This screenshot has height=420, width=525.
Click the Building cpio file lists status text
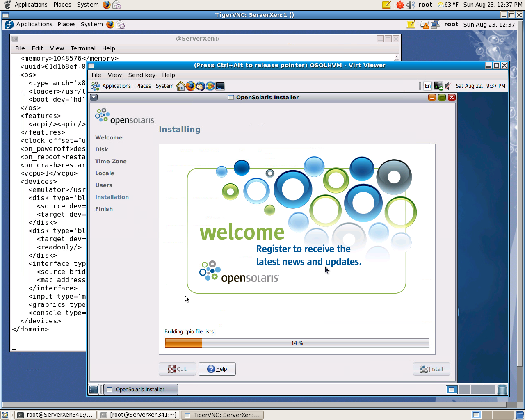click(x=189, y=332)
